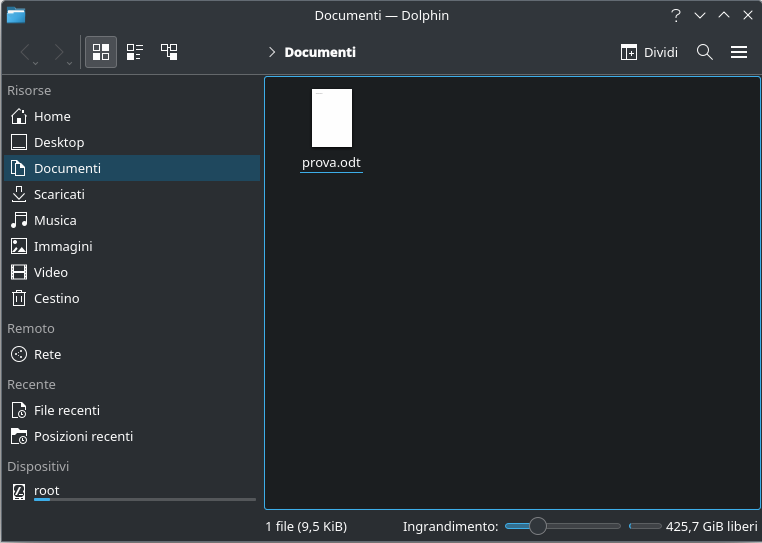The image size is (762, 543).
Task: Open the Scaricati downloads folder
Action: point(59,194)
